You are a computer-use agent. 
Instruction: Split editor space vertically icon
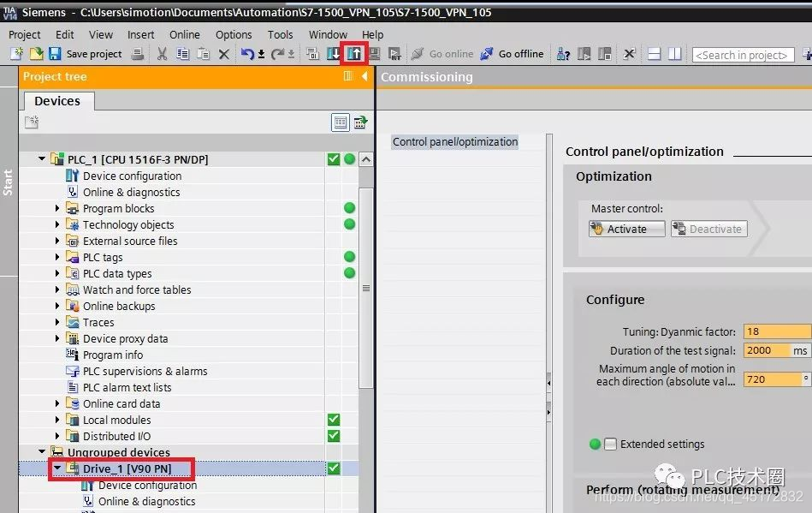tap(675, 53)
